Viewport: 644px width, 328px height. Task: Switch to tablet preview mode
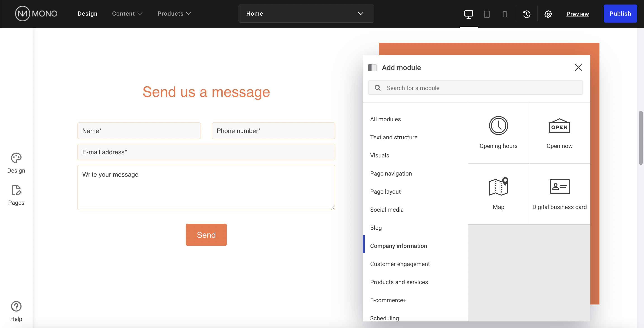click(486, 14)
